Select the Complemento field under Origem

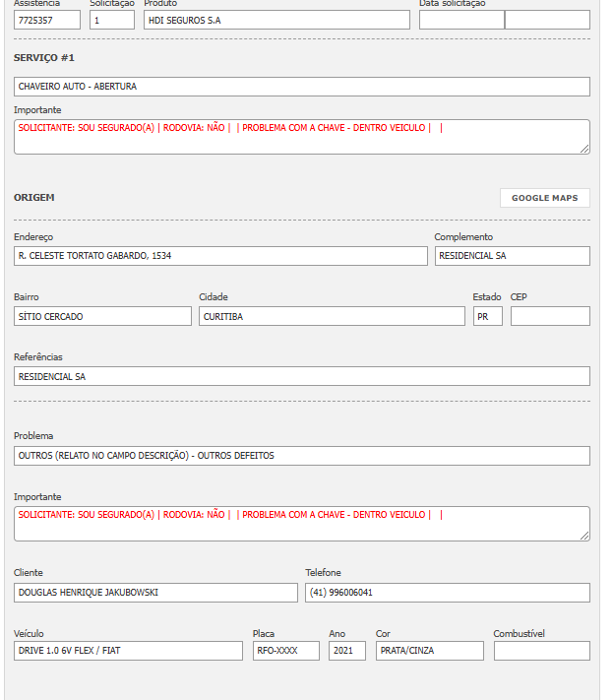512,256
